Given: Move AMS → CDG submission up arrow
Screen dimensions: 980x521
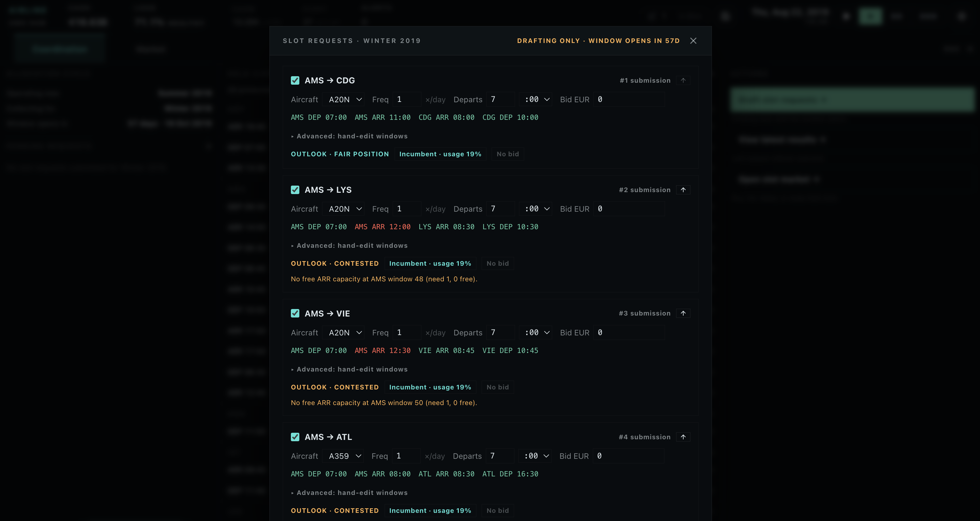Looking at the screenshot, I should click(x=683, y=80).
